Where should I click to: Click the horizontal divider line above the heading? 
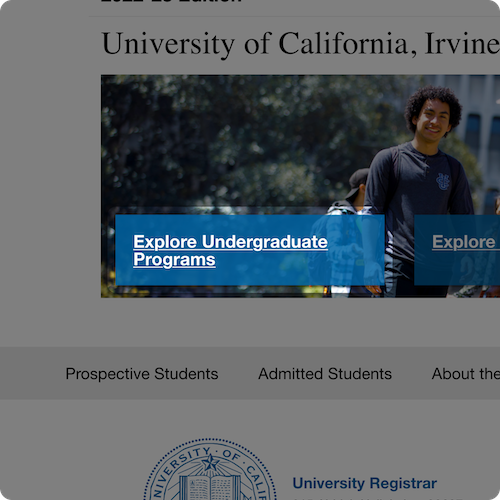pyautogui.click(x=294, y=16)
